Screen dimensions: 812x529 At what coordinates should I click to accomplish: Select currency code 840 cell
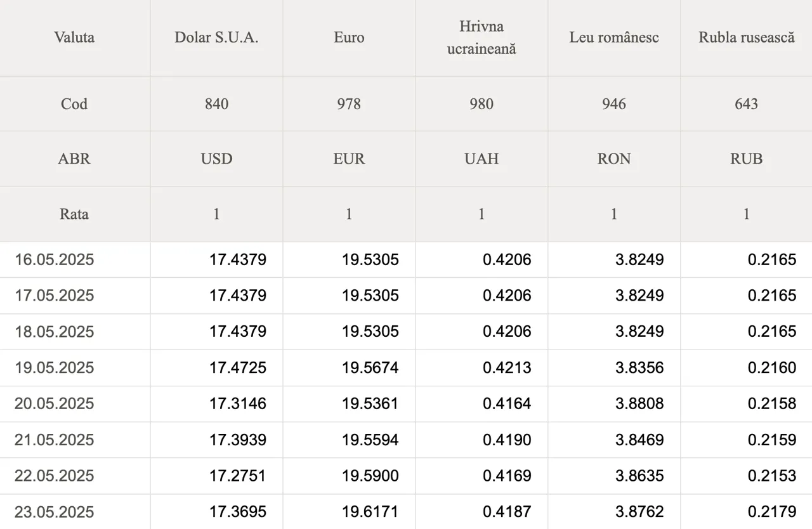216,104
